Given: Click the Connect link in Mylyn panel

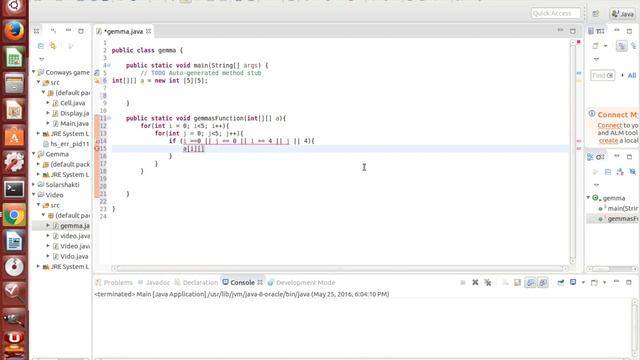Looking at the screenshot, I should tap(610, 125).
